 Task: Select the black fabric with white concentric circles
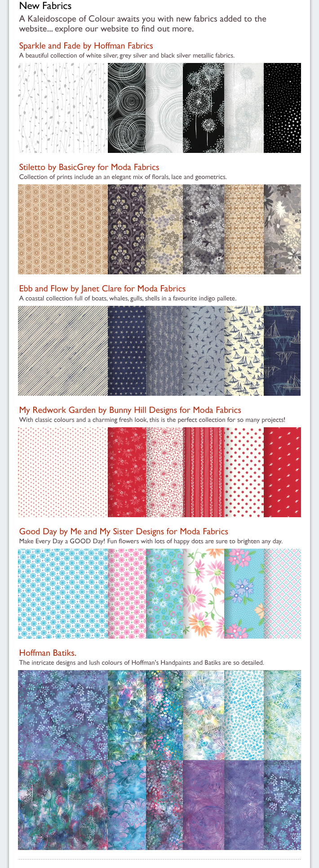[x=127, y=108]
